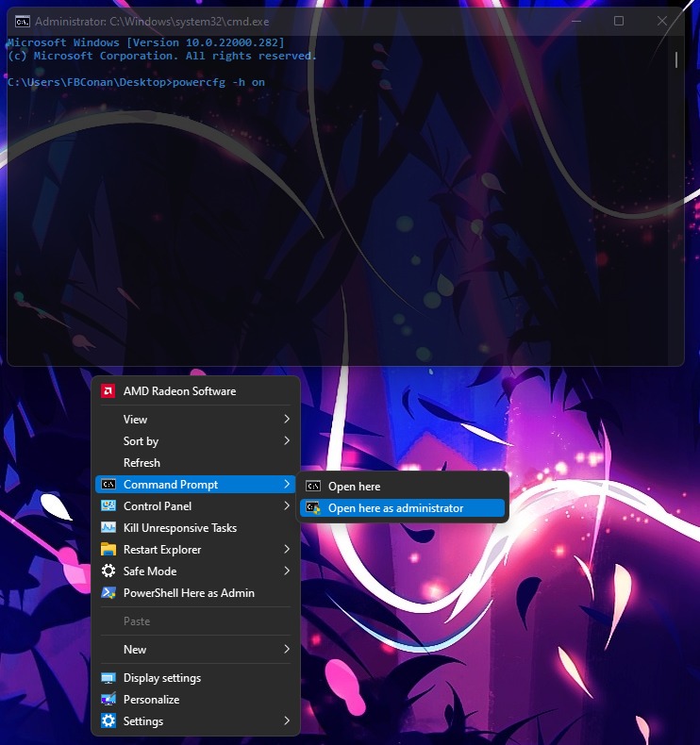Image resolution: width=700 pixels, height=745 pixels.
Task: Expand the Control Panel submenu arrow
Action: 287,505
